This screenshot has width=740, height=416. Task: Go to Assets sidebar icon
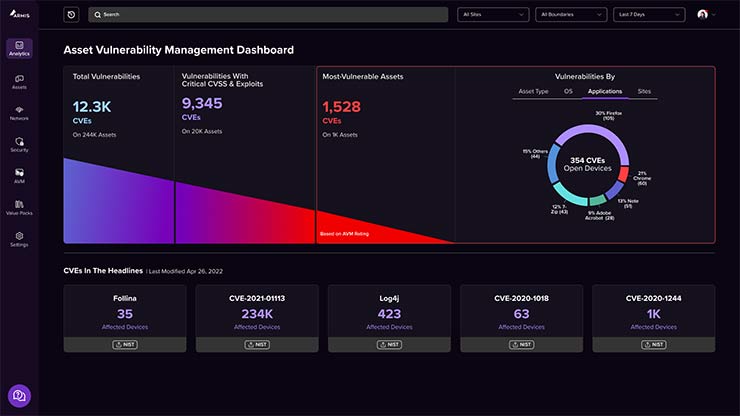(19, 81)
